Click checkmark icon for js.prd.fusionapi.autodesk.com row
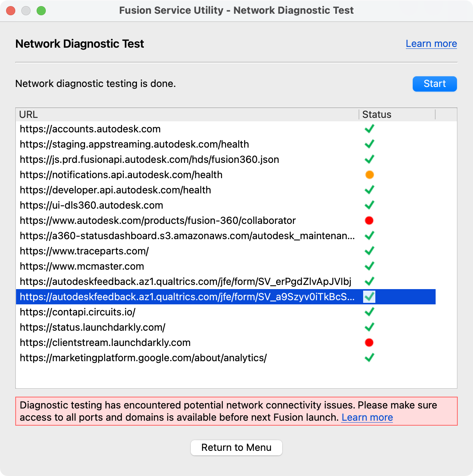The image size is (473, 476). pyautogui.click(x=369, y=159)
